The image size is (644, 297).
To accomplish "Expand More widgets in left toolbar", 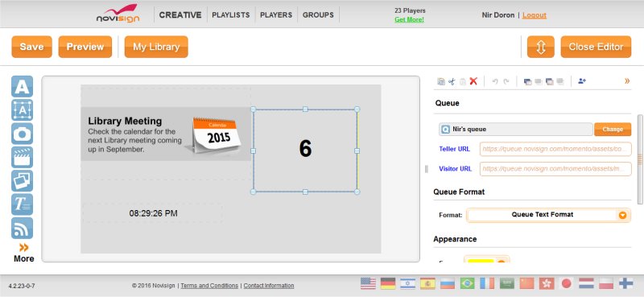I will coord(24,253).
